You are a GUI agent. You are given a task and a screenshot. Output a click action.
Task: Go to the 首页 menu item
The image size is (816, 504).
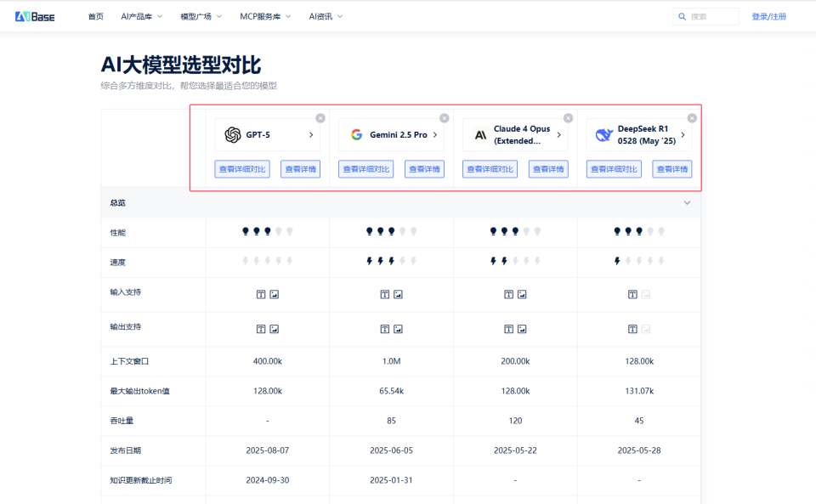tap(93, 15)
